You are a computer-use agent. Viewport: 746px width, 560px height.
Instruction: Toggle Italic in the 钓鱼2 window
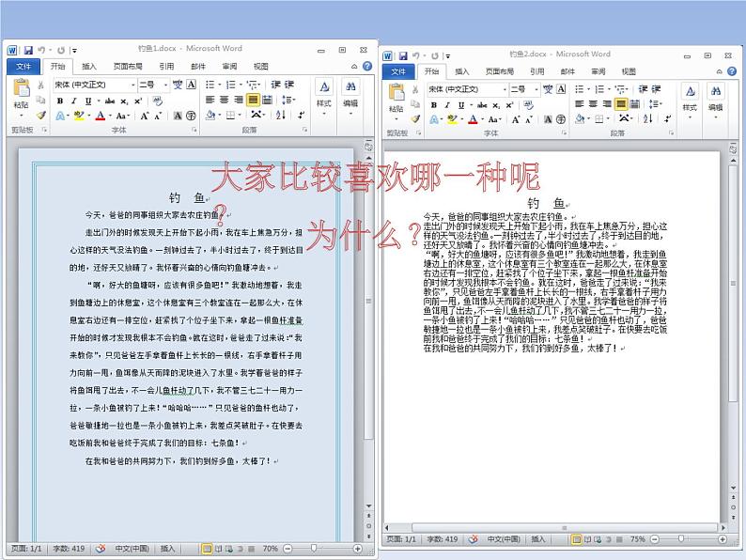coord(447,105)
